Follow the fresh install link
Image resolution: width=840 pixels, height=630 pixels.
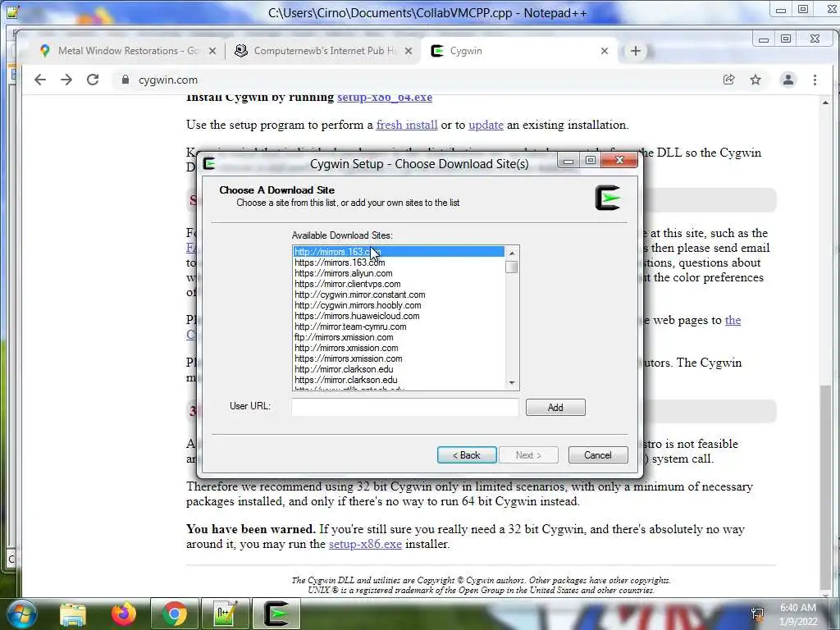point(407,125)
